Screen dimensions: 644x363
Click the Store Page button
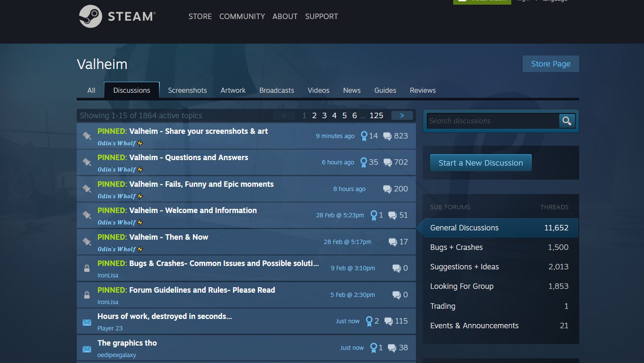click(x=551, y=64)
